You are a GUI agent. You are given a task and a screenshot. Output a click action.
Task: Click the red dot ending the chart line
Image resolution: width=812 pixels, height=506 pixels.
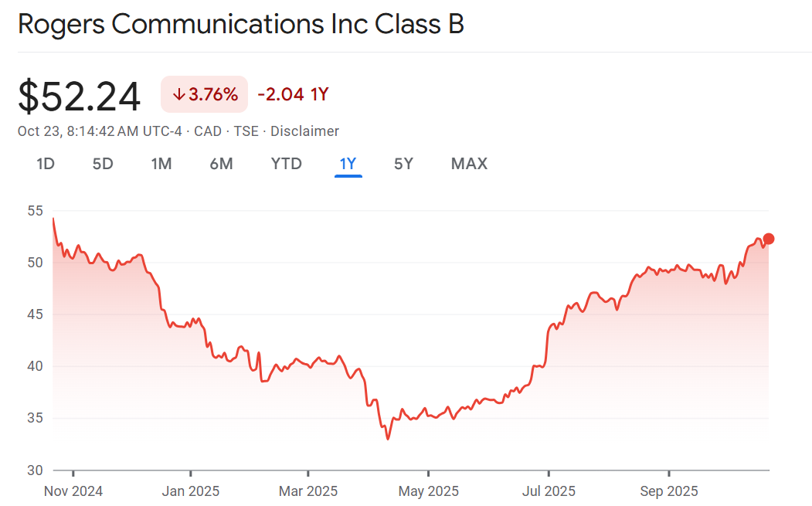pyautogui.click(x=768, y=239)
